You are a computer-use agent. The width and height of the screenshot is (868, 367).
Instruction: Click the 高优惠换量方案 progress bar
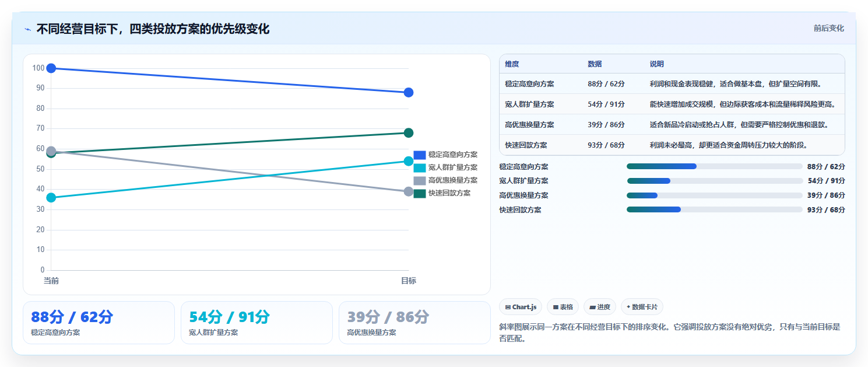pos(715,195)
